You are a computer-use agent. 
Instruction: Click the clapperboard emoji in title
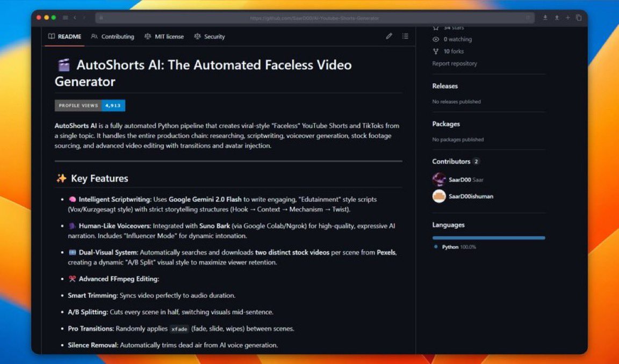point(63,64)
